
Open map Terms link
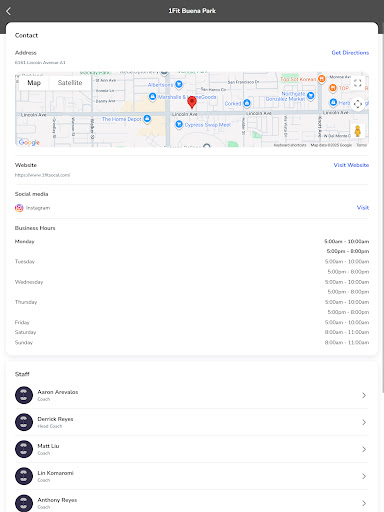[362, 145]
